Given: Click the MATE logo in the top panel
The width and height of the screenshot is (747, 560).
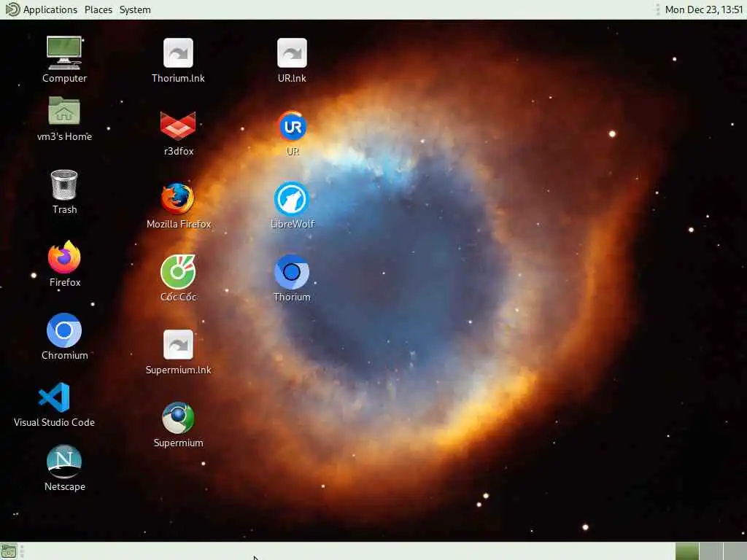Looking at the screenshot, I should pyautogui.click(x=12, y=9).
